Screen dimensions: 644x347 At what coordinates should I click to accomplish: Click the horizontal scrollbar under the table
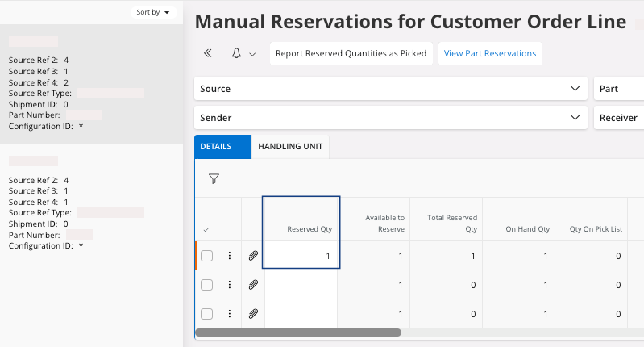pos(298,332)
